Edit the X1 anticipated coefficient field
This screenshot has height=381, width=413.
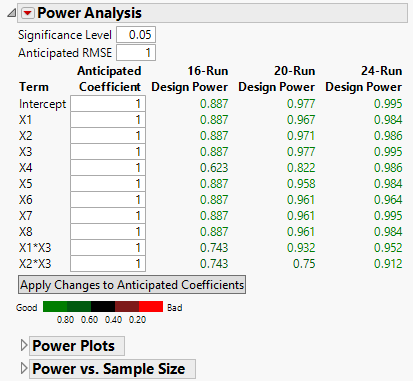(x=108, y=120)
